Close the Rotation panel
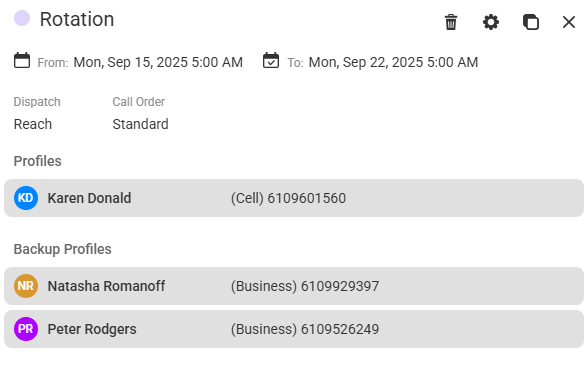 coord(569,22)
